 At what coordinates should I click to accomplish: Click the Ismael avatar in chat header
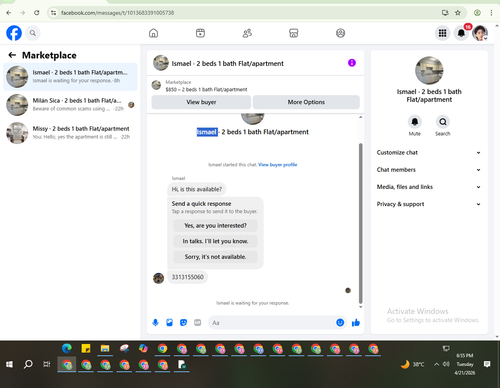[161, 63]
